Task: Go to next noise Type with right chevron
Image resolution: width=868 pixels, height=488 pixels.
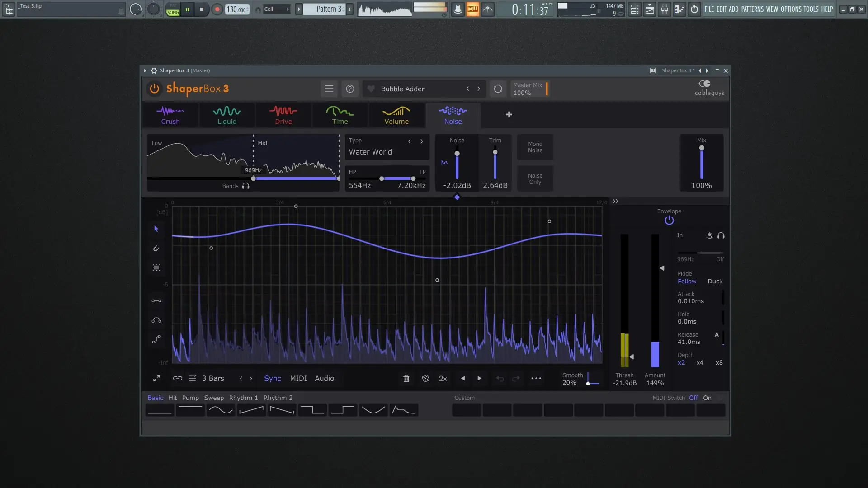Action: pos(422,141)
